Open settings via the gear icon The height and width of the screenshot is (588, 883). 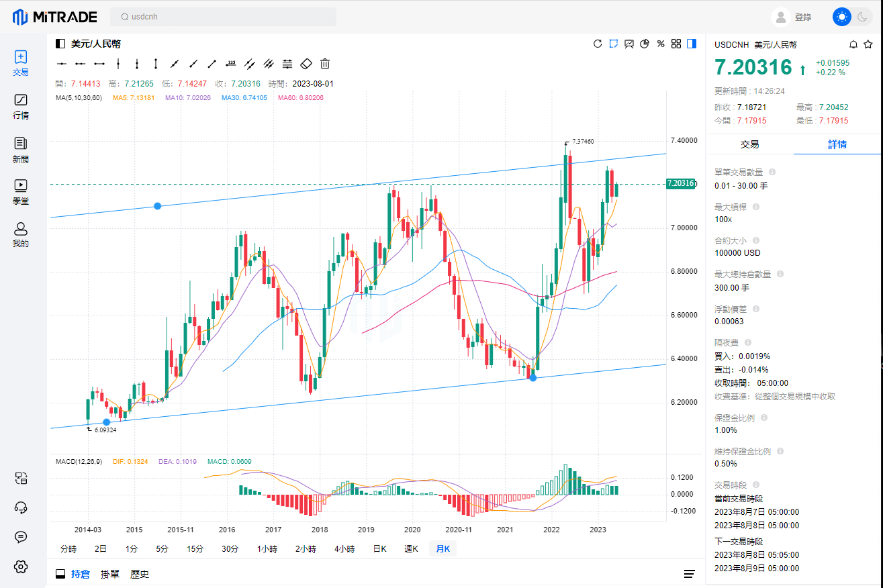point(21,567)
